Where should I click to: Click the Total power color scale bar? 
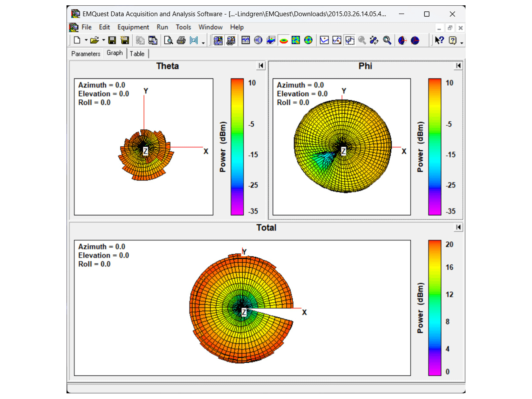[x=435, y=308]
